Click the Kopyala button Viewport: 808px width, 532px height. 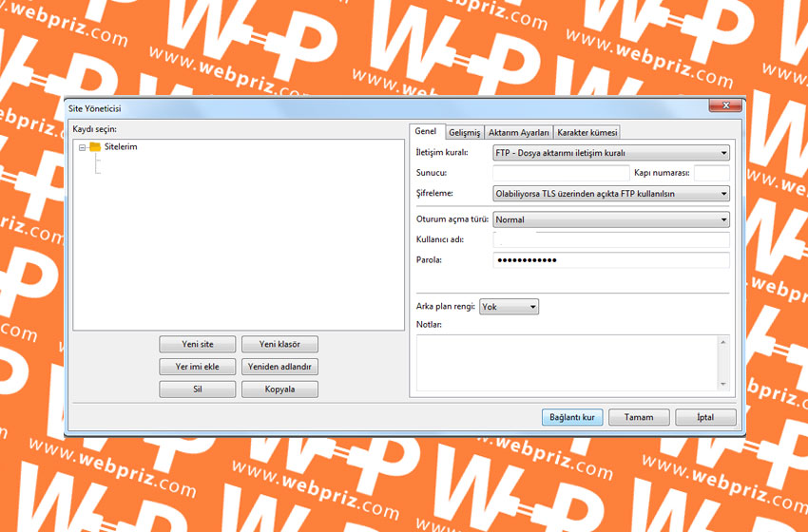pos(279,389)
